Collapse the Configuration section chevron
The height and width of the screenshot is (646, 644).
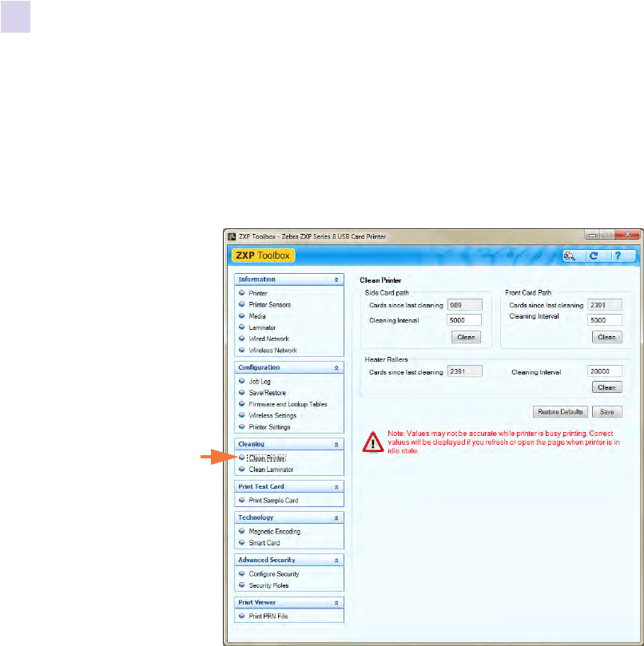pyautogui.click(x=336, y=368)
